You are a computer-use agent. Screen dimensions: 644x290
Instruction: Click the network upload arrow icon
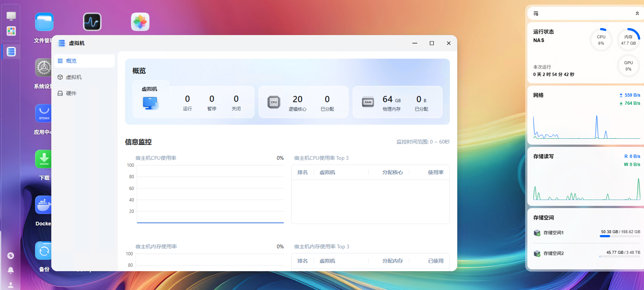click(621, 95)
